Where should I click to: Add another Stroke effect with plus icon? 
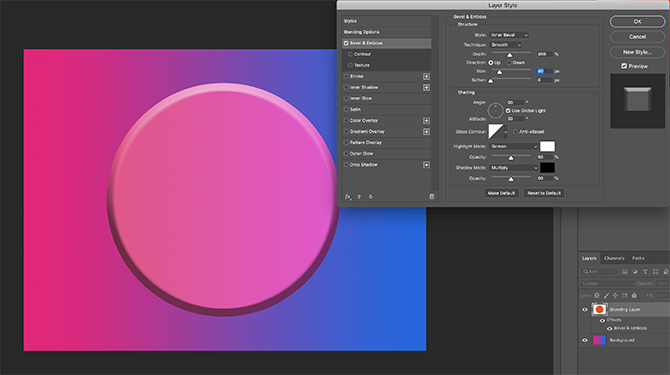click(x=426, y=76)
